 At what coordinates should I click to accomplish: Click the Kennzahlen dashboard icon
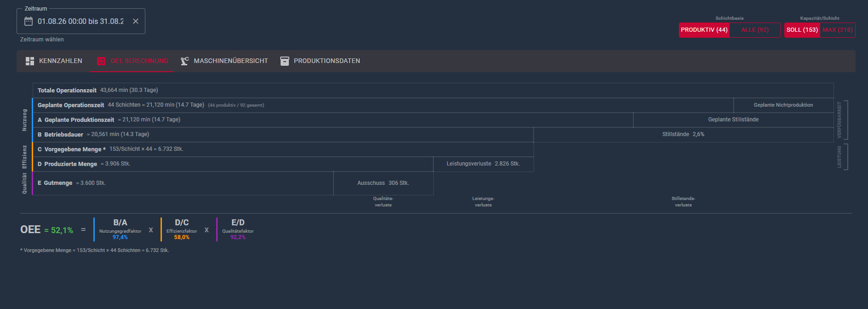pyautogui.click(x=30, y=61)
